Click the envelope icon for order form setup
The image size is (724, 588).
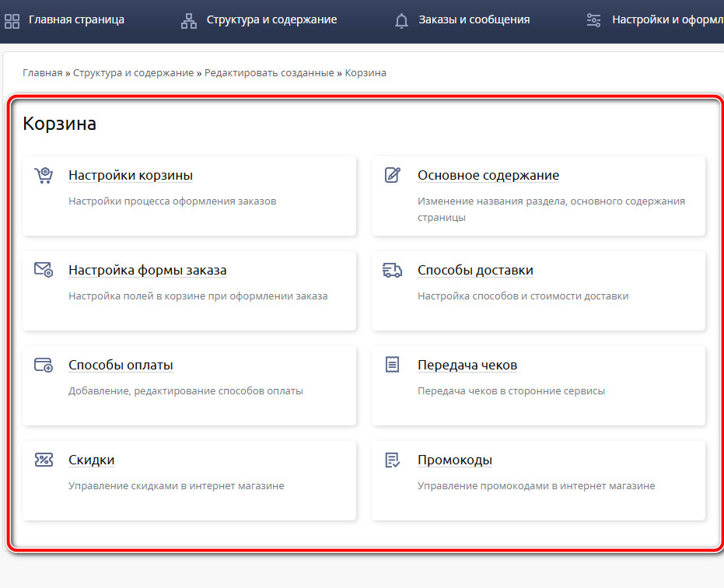(44, 270)
